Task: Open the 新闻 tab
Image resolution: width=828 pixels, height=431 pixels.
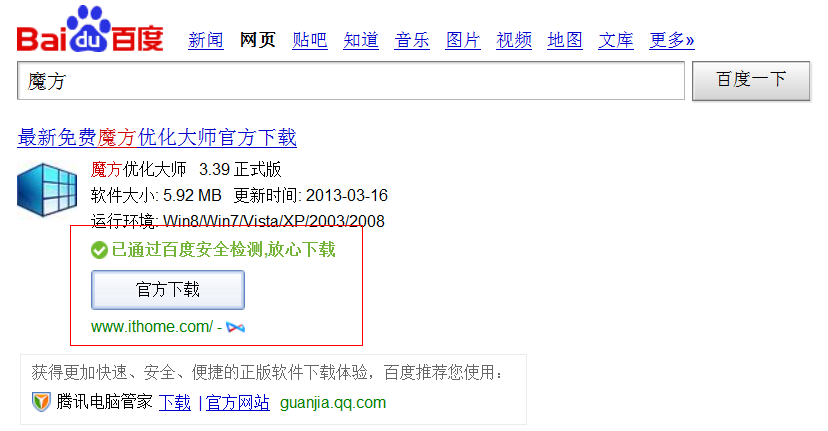Action: [206, 40]
